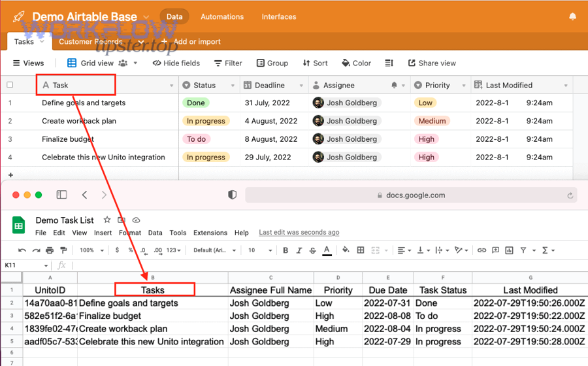588x366 pixels.
Task: Open the Edit menu in Sheets
Action: (x=59, y=233)
